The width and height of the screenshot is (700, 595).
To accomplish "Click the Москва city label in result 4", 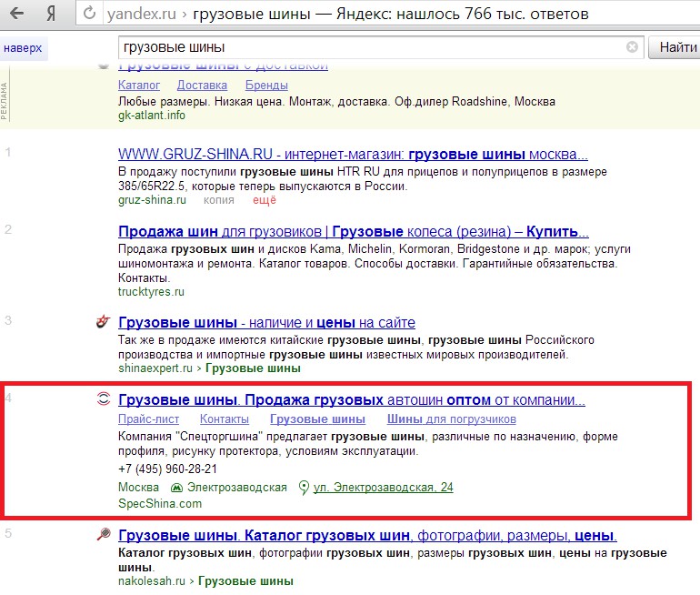I will click(x=138, y=487).
